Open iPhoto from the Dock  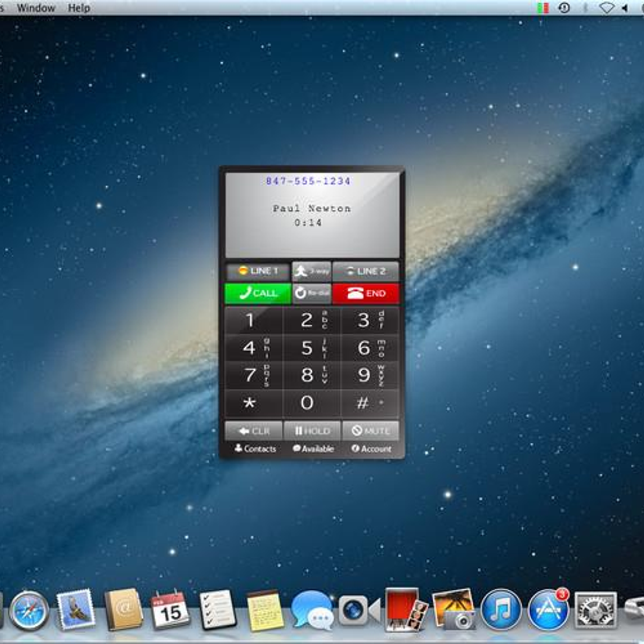click(454, 609)
